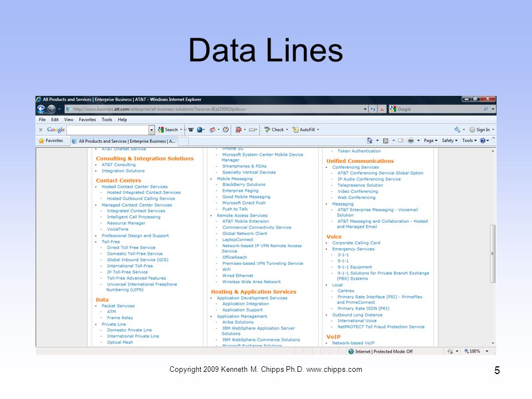The image size is (532, 399).
Task: Click the AutoFill button
Action: pyautogui.click(x=304, y=130)
